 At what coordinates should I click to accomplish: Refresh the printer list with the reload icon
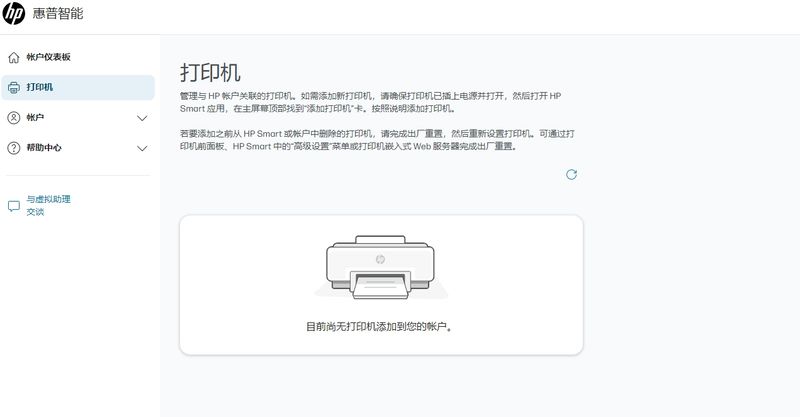(x=571, y=174)
